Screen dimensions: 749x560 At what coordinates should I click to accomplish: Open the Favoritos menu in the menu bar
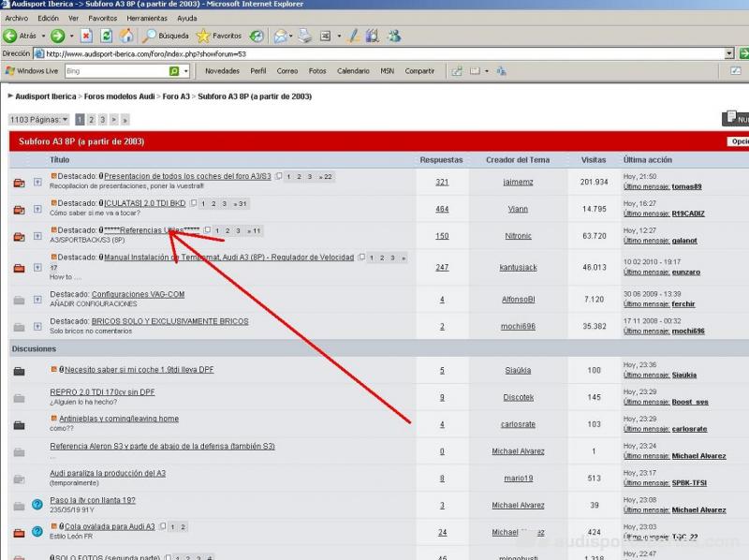[x=103, y=18]
